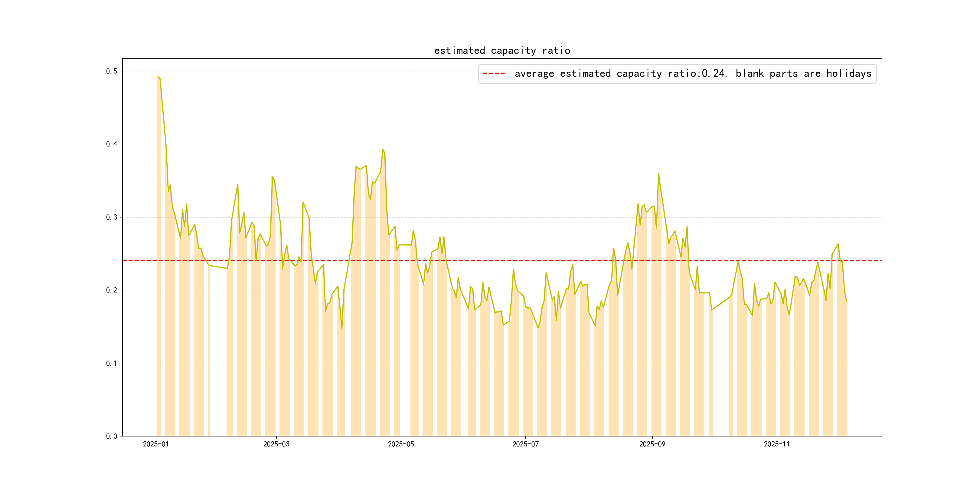Click the 0.5 y-axis tick label

(112, 71)
